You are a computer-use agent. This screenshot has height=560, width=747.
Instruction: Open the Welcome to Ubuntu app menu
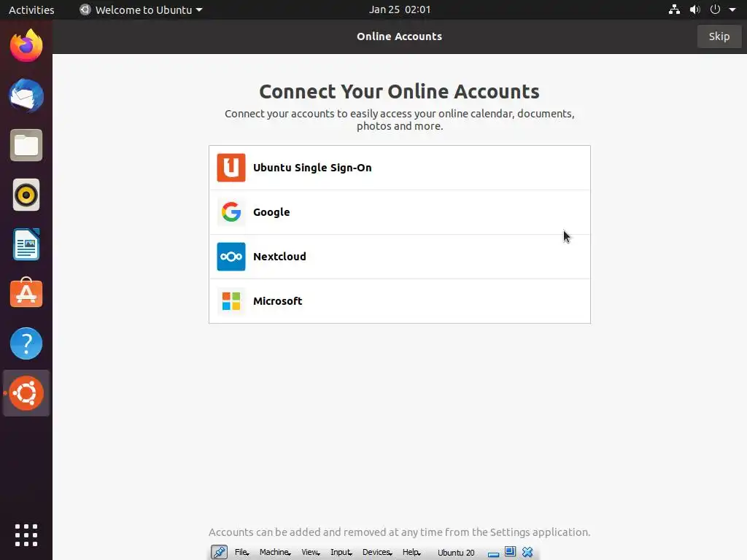(142, 9)
